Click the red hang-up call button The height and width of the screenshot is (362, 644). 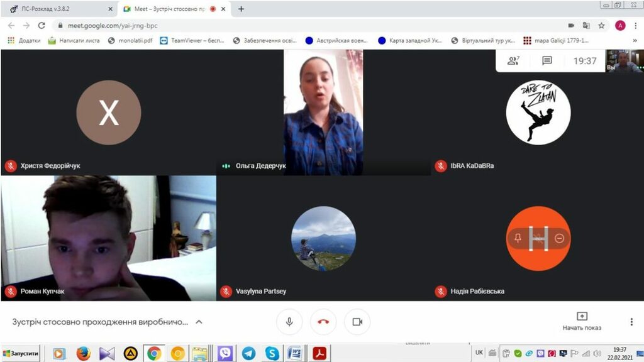pos(323,322)
